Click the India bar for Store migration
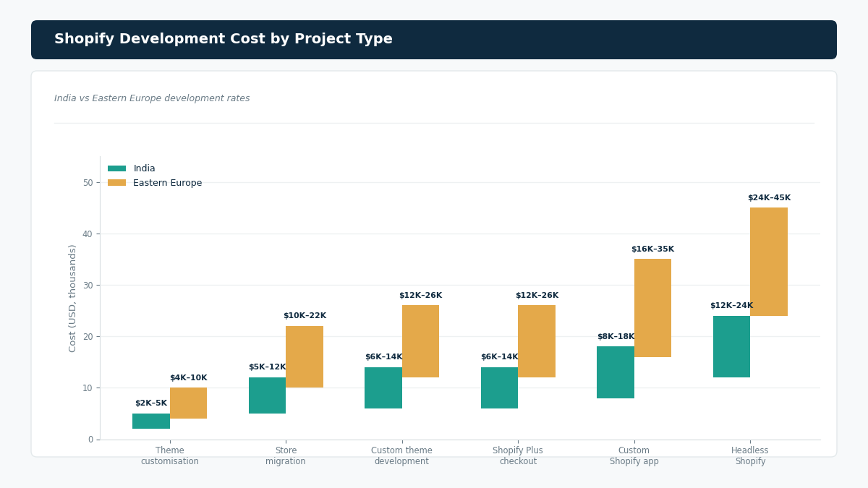868x488 pixels. tap(267, 395)
